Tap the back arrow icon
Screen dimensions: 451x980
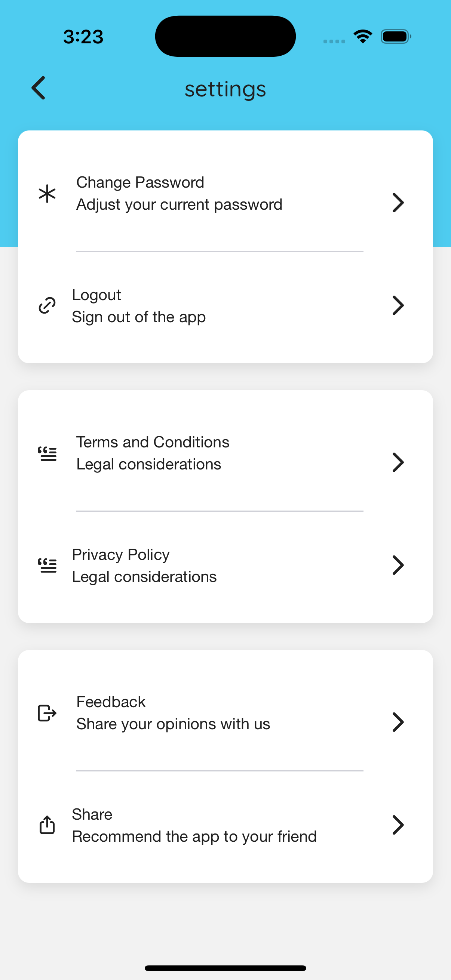coord(39,88)
